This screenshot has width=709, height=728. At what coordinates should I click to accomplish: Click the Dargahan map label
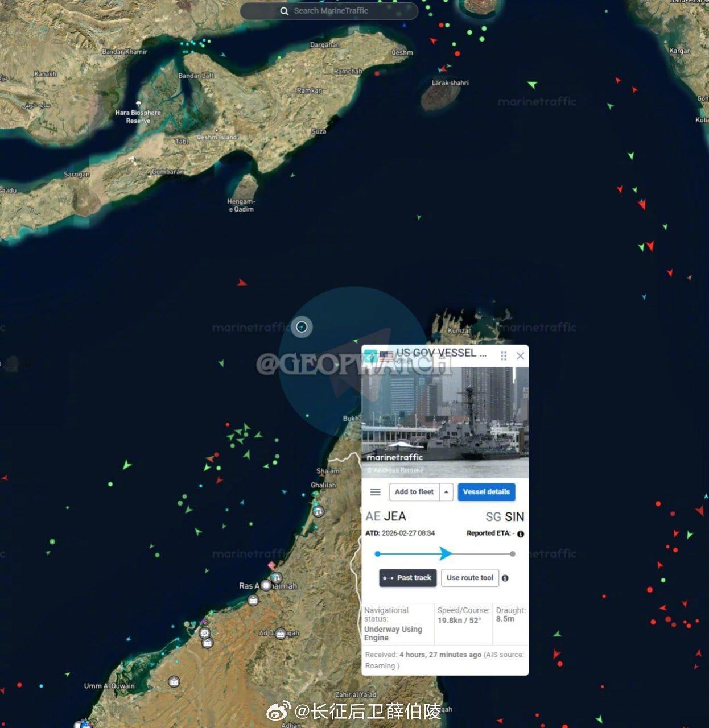(x=325, y=44)
